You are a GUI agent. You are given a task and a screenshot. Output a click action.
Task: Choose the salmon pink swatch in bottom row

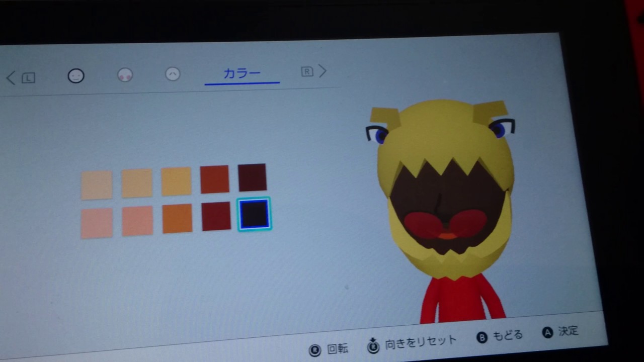137,221
